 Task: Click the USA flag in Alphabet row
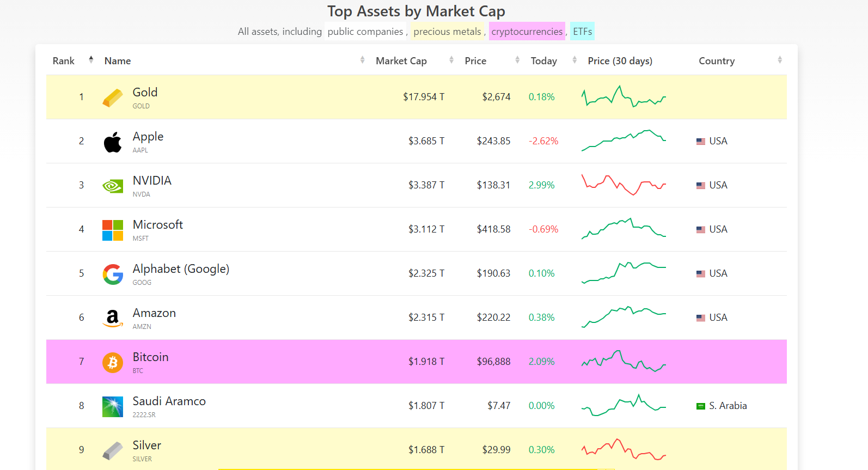coord(701,274)
